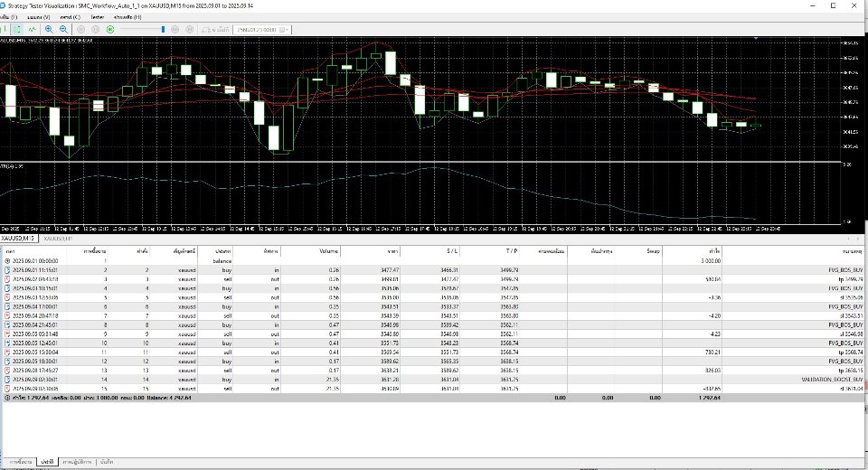Click the green start playback button
Viewport: 868px width, 470px height.
click(x=110, y=29)
